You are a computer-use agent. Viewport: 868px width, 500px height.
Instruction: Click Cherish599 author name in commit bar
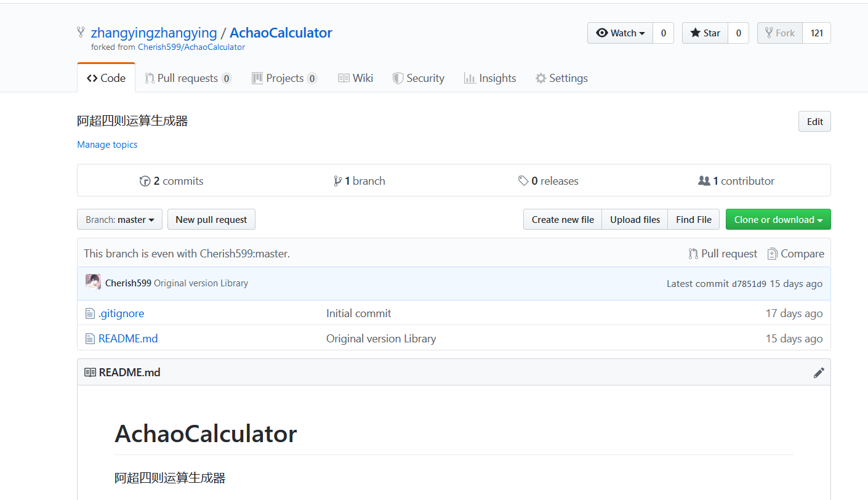[128, 283]
